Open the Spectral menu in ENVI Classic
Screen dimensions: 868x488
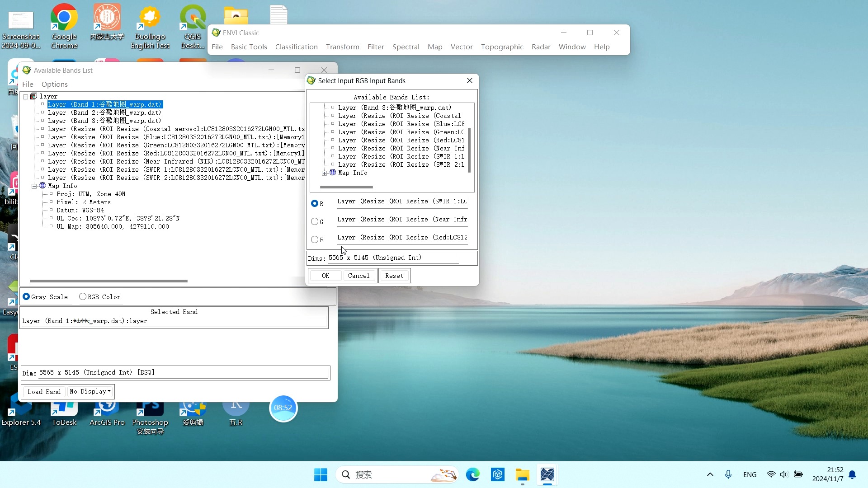[x=406, y=47]
